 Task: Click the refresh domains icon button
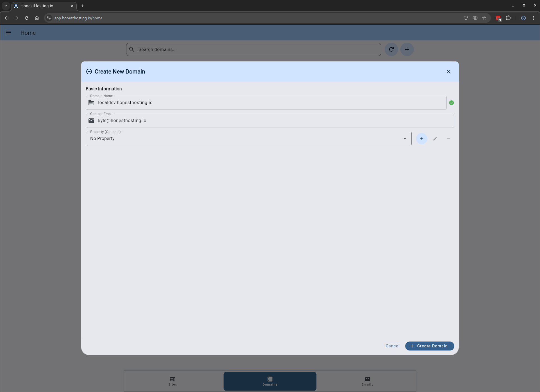[x=391, y=49]
